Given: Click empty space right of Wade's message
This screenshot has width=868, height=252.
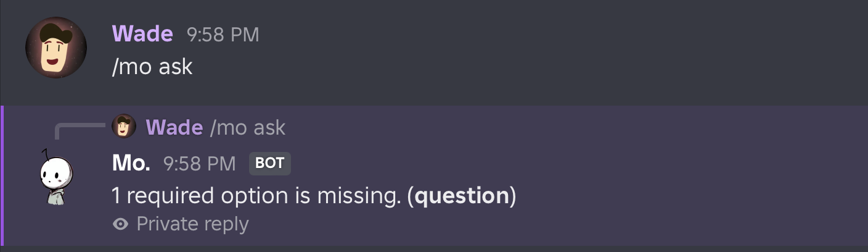Looking at the screenshot, I should [x=555, y=56].
